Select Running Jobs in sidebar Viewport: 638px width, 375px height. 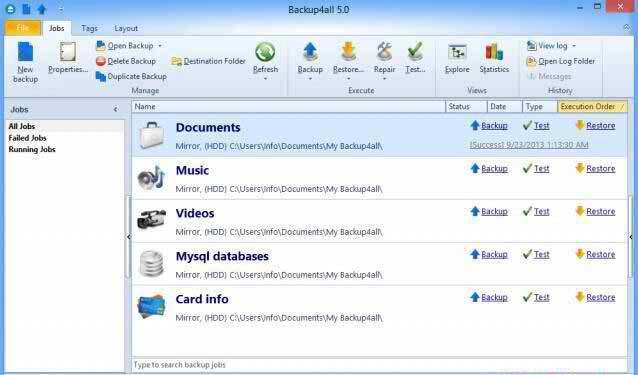32,149
